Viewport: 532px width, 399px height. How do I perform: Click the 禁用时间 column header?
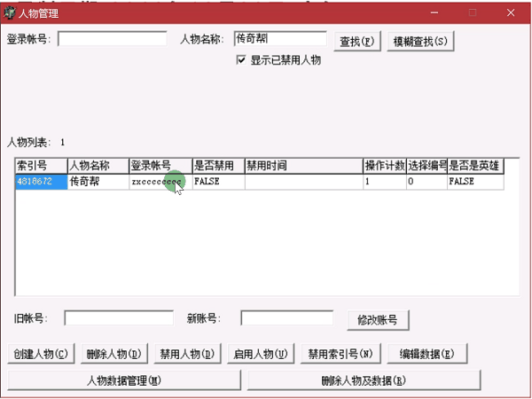[303, 166]
